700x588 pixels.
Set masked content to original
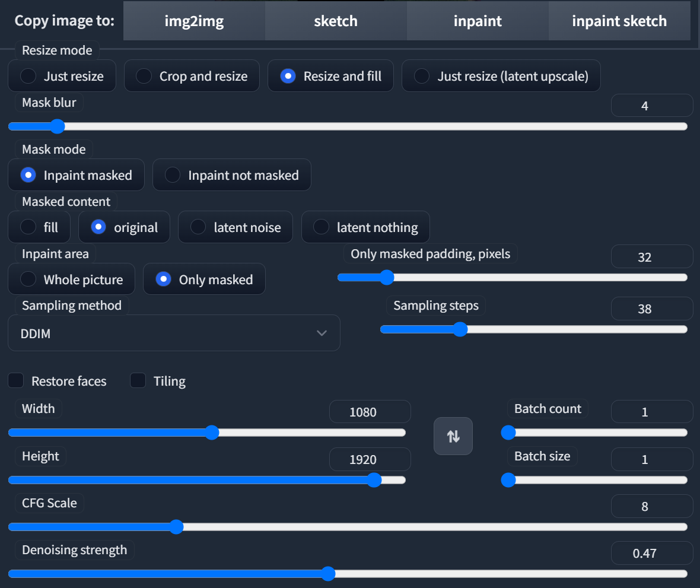click(x=124, y=227)
